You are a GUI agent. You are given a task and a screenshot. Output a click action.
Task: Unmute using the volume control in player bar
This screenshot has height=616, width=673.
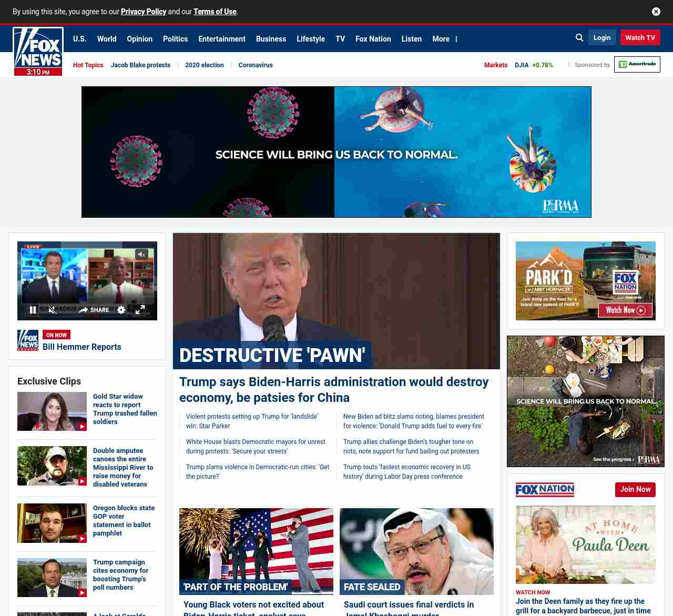pyautogui.click(x=52, y=310)
